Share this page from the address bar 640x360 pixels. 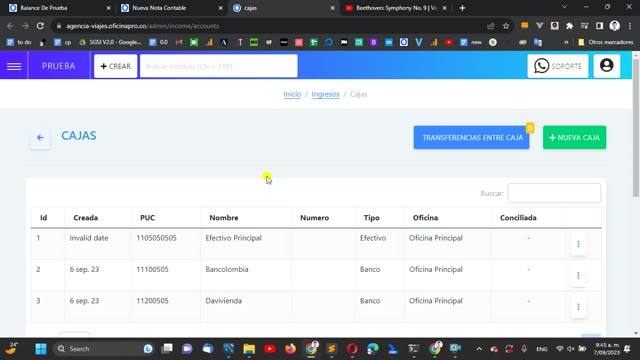pos(491,26)
